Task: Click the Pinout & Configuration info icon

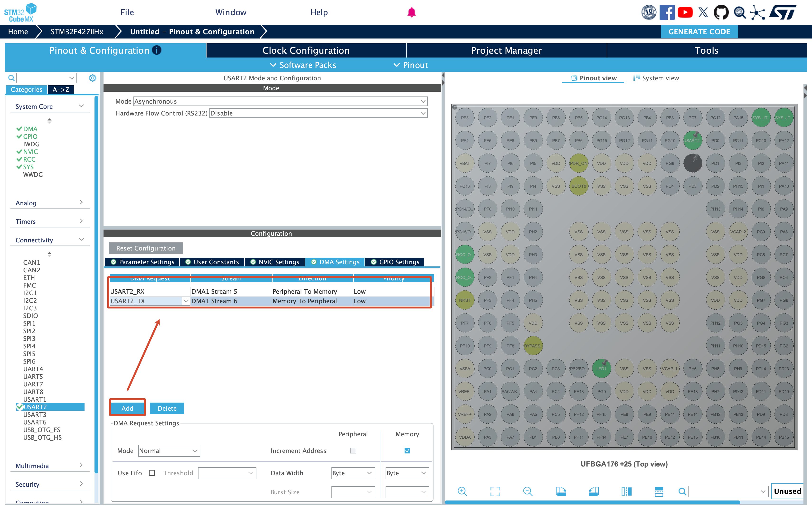Action: [157, 50]
